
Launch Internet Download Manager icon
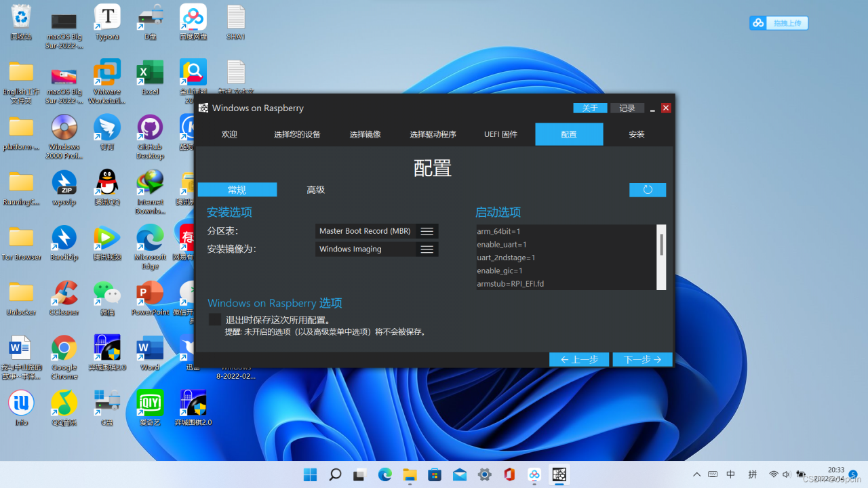150,192
